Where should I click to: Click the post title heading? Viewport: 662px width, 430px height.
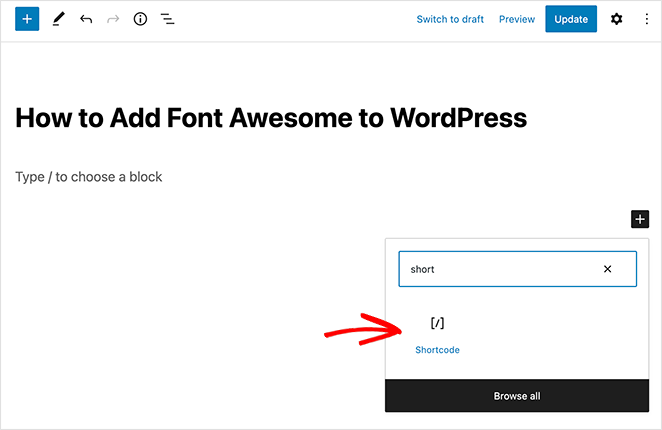(x=271, y=117)
